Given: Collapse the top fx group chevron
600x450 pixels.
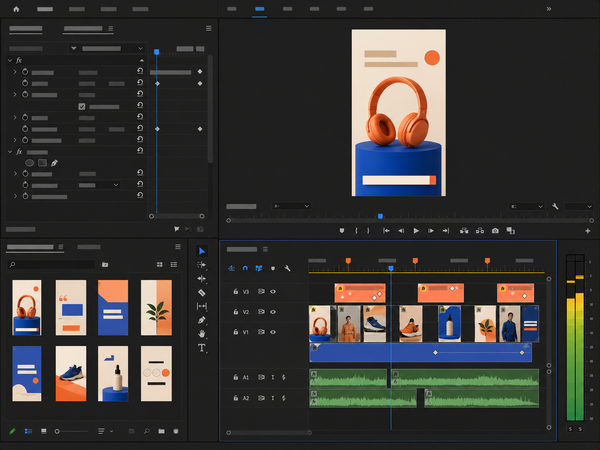Looking at the screenshot, I should pyautogui.click(x=10, y=60).
